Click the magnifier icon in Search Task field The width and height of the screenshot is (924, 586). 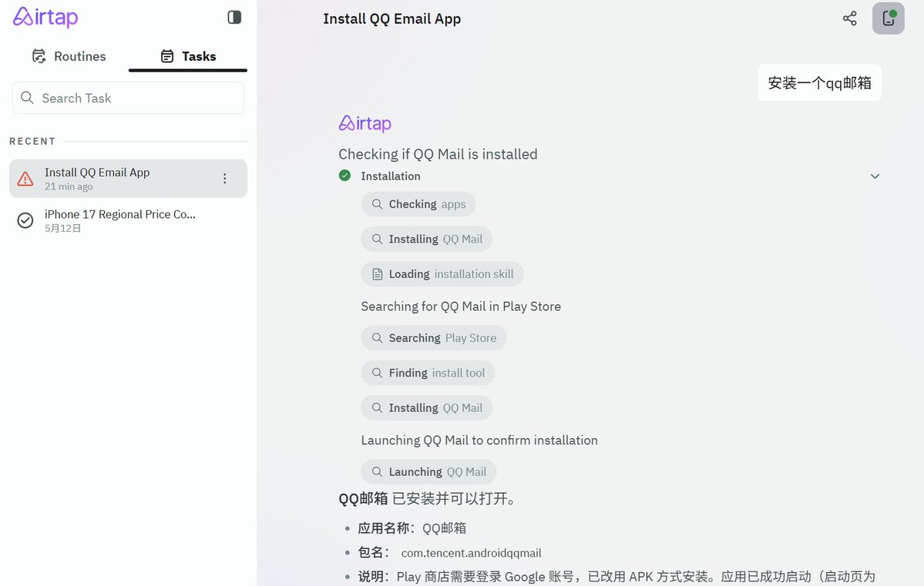(27, 98)
